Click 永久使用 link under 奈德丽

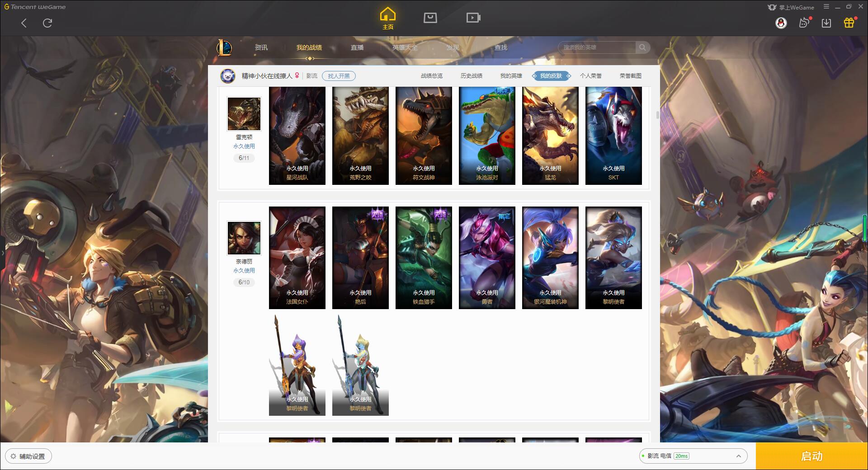coord(244,271)
